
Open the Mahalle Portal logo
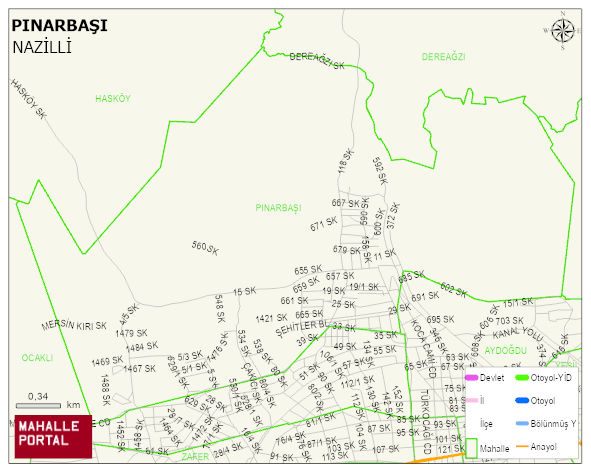pos(53,437)
